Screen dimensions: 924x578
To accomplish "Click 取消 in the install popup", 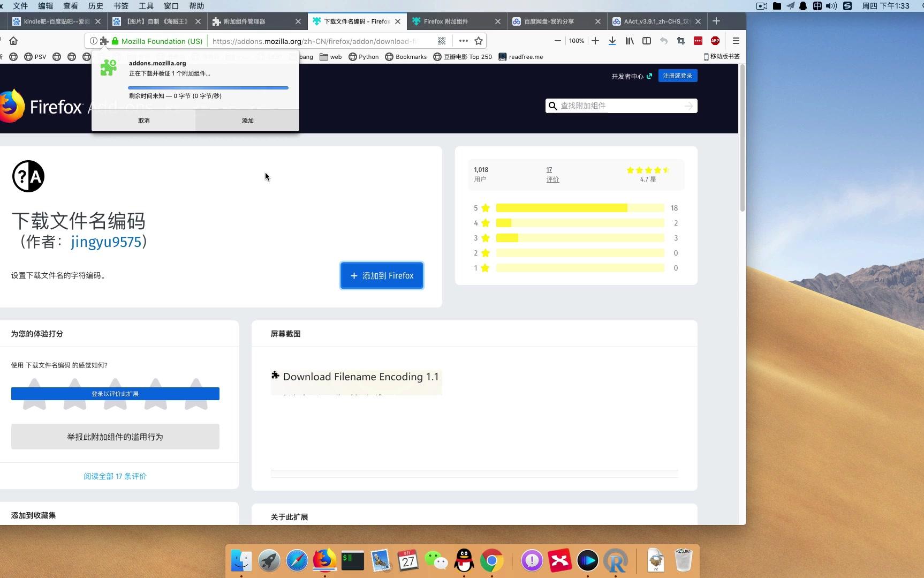I will (x=143, y=121).
